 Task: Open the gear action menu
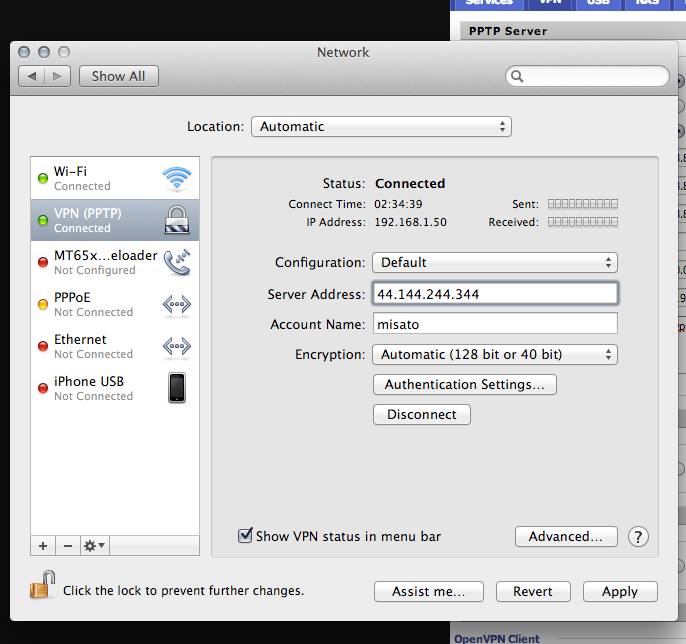[94, 546]
